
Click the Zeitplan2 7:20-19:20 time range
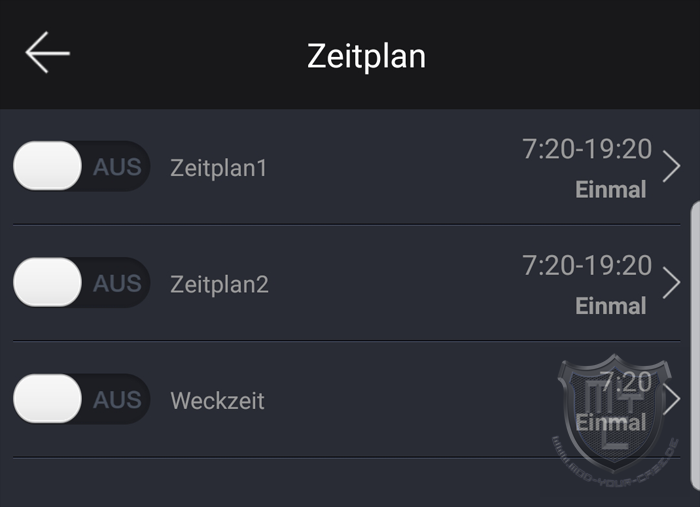point(587,266)
